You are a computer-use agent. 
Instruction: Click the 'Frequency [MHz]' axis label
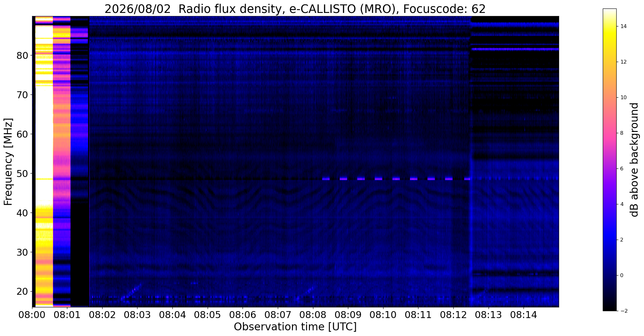(8, 162)
